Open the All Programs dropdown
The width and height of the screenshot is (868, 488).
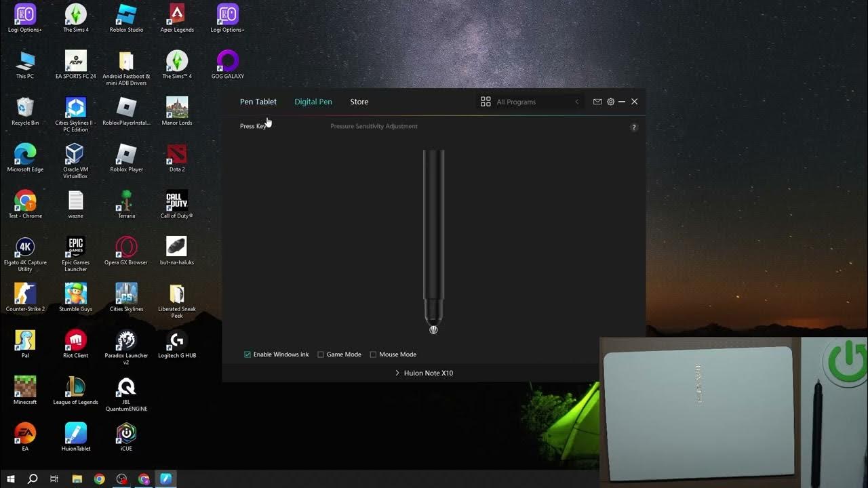pyautogui.click(x=531, y=102)
